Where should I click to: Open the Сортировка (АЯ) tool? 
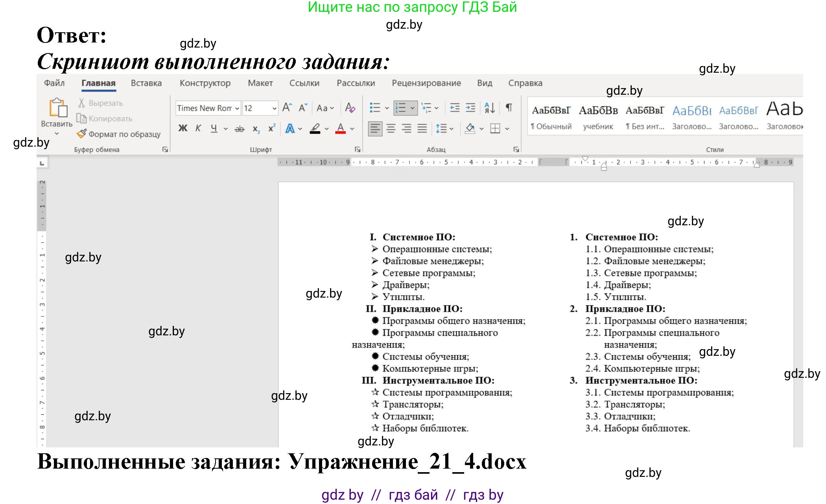click(x=489, y=108)
